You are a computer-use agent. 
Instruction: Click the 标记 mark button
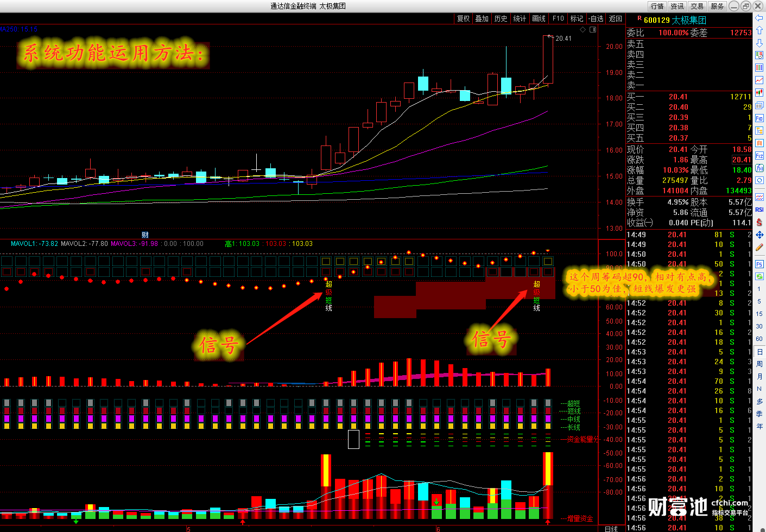point(577,18)
